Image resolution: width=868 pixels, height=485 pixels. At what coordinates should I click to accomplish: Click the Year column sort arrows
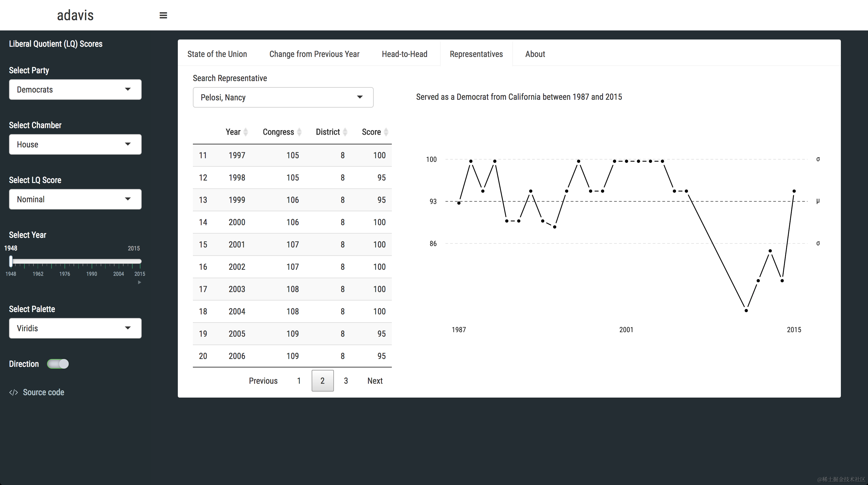(x=246, y=132)
